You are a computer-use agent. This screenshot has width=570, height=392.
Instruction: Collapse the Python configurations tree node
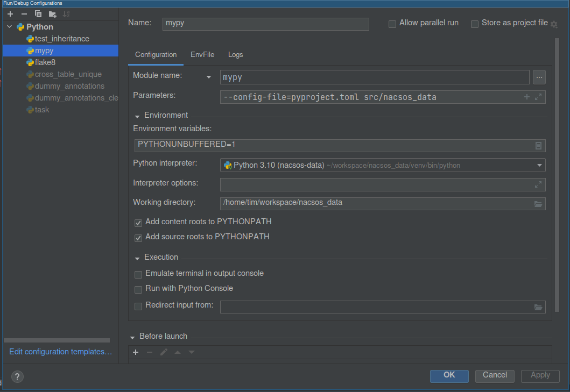click(9, 27)
